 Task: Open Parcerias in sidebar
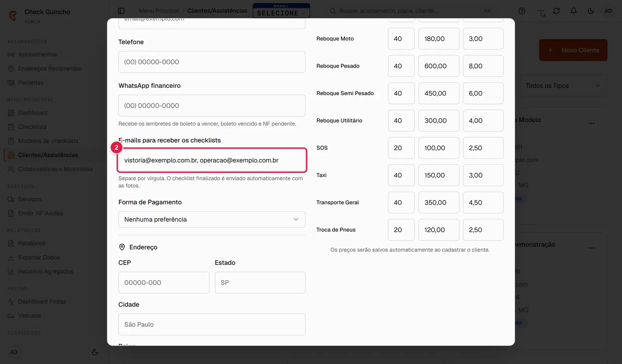[31, 82]
